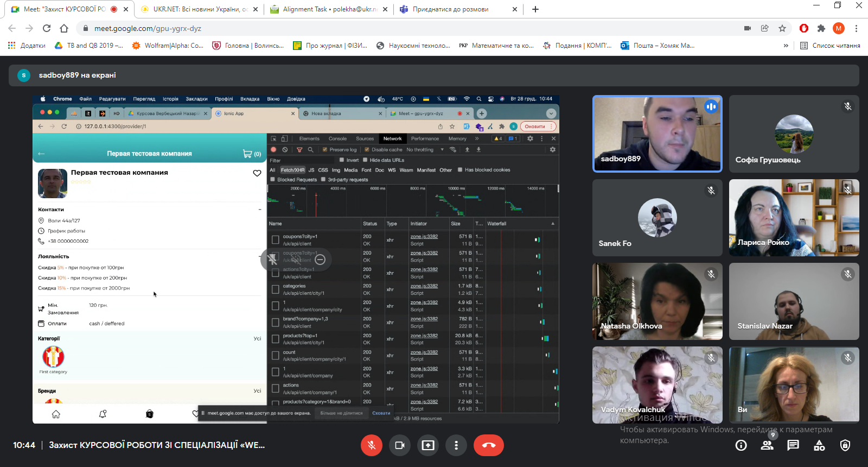Unmute the microphone in Meet

372,445
